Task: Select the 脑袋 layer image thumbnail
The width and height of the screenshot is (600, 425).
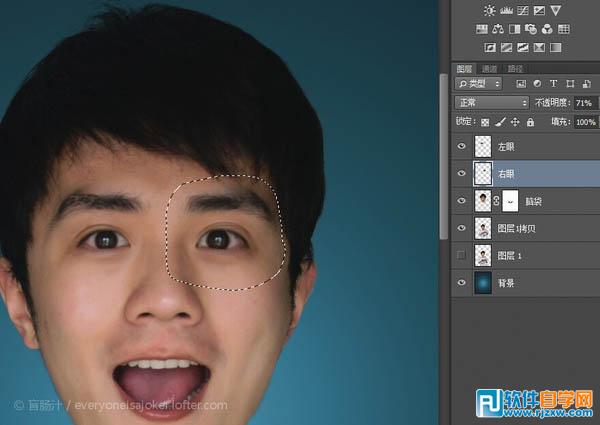Action: tap(483, 201)
